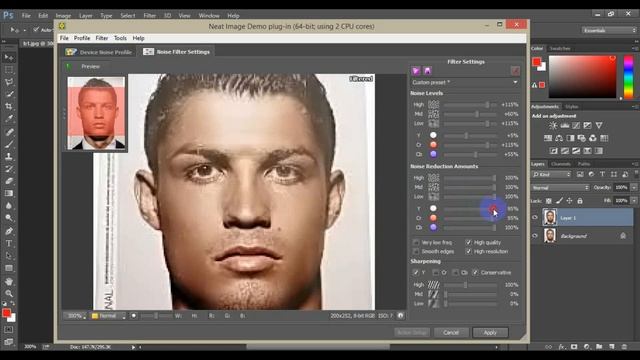This screenshot has height=360, width=640.
Task: Open the Tools menu in Neat Image
Action: point(120,38)
